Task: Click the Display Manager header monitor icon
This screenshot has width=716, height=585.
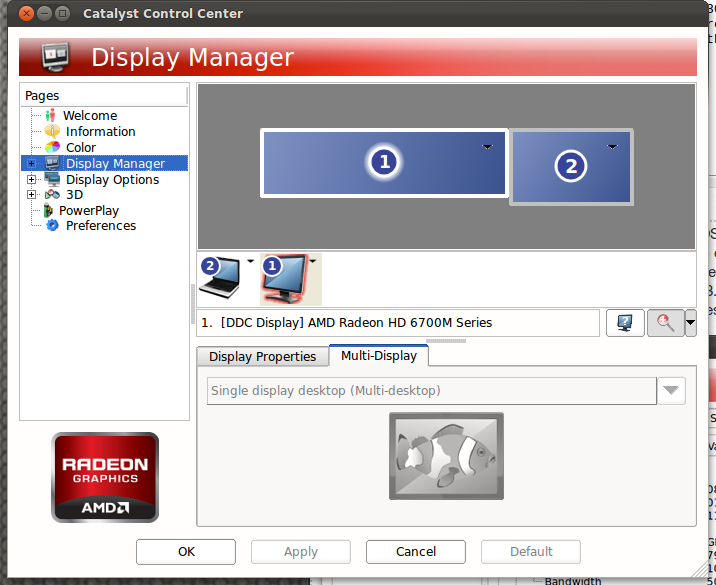Action: 55,57
